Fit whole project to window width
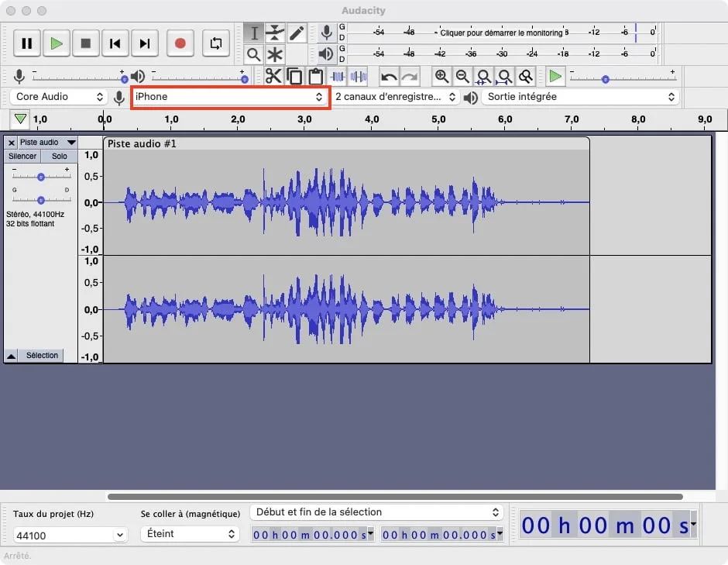728x565 pixels. (x=505, y=76)
